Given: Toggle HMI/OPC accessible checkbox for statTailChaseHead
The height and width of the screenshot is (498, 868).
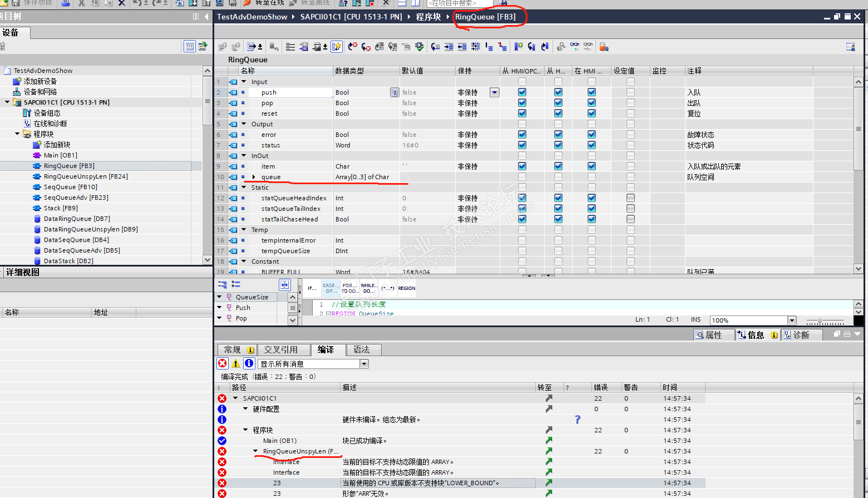Looking at the screenshot, I should pos(522,219).
